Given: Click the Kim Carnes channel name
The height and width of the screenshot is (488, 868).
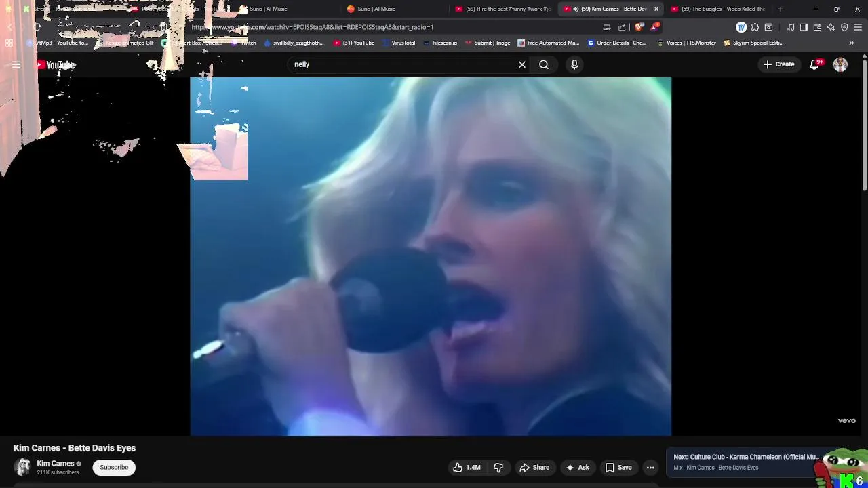Looking at the screenshot, I should point(55,464).
